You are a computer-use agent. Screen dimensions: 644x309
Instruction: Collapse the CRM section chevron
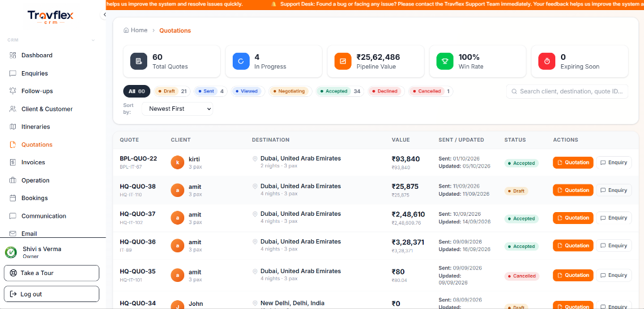click(93, 40)
